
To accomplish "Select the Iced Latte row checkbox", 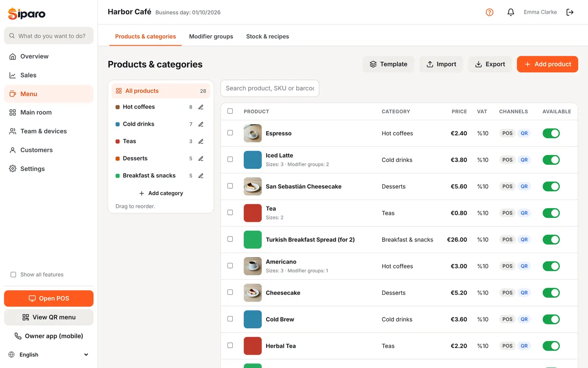I will (x=230, y=159).
